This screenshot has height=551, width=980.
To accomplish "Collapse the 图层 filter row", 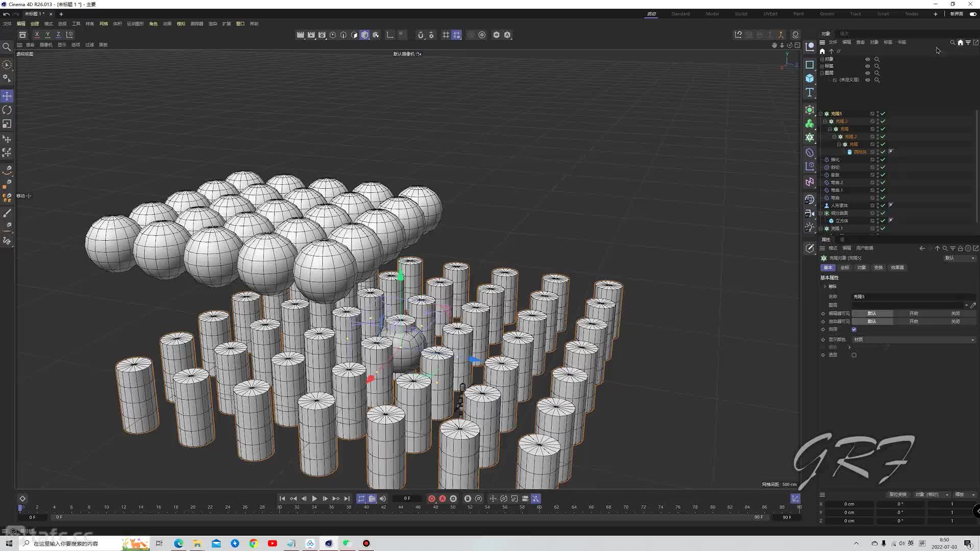I will coord(822,73).
